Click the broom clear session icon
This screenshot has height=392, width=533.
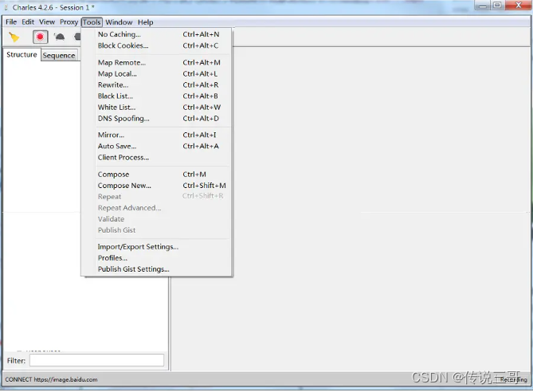tap(14, 37)
